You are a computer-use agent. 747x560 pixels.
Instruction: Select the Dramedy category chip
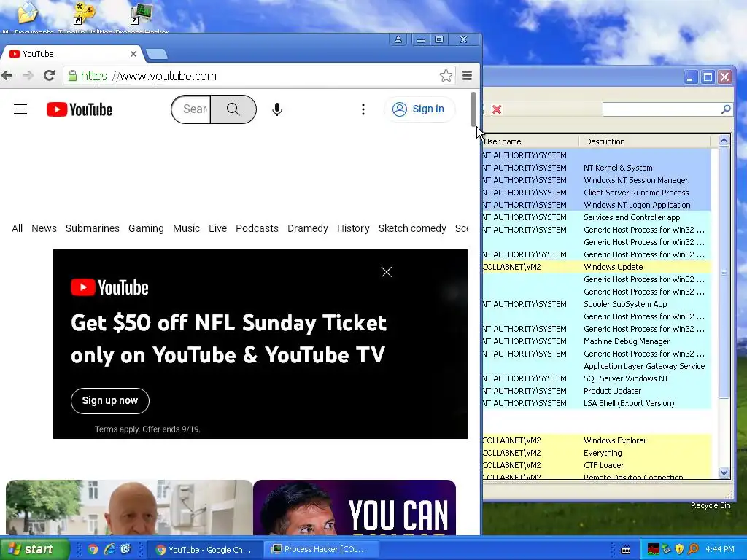click(x=308, y=228)
